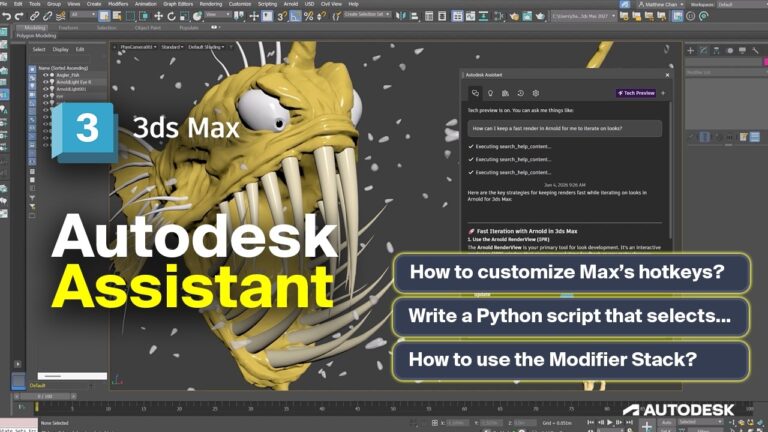Viewport: 768px width, 432px height.
Task: Toggle Spinner Snap in main toolbar
Action: pyautogui.click(x=321, y=16)
